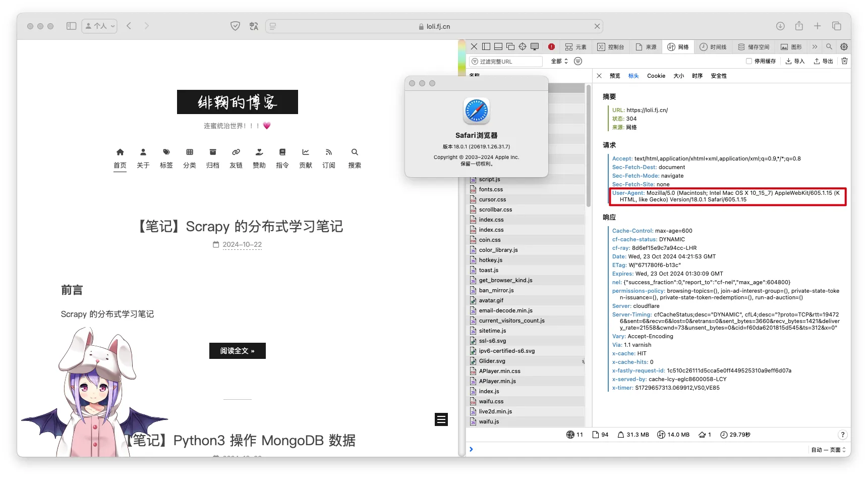Open Web Inspector settings gear
Image resolution: width=868 pixels, height=478 pixels.
coord(844,47)
